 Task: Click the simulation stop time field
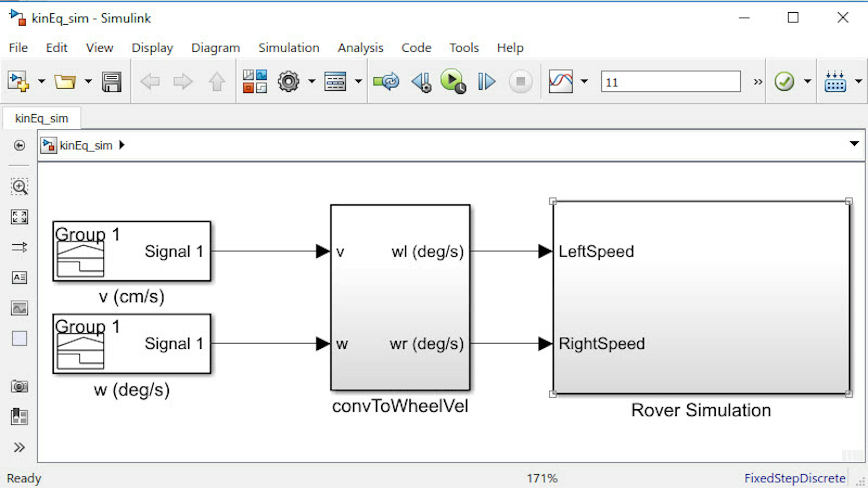[671, 82]
